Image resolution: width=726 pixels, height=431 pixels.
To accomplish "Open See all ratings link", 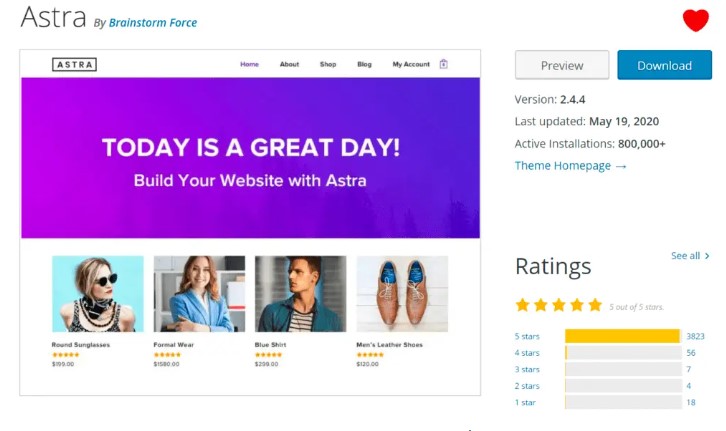I will [x=690, y=256].
